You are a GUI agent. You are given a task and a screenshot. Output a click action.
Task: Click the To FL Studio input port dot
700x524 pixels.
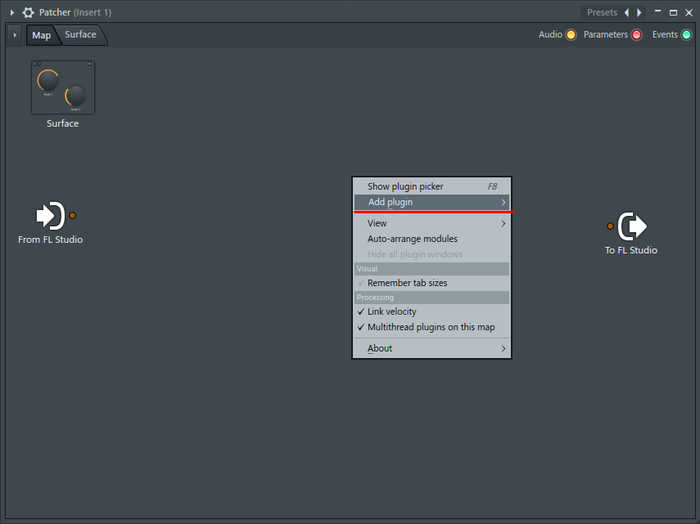610,226
